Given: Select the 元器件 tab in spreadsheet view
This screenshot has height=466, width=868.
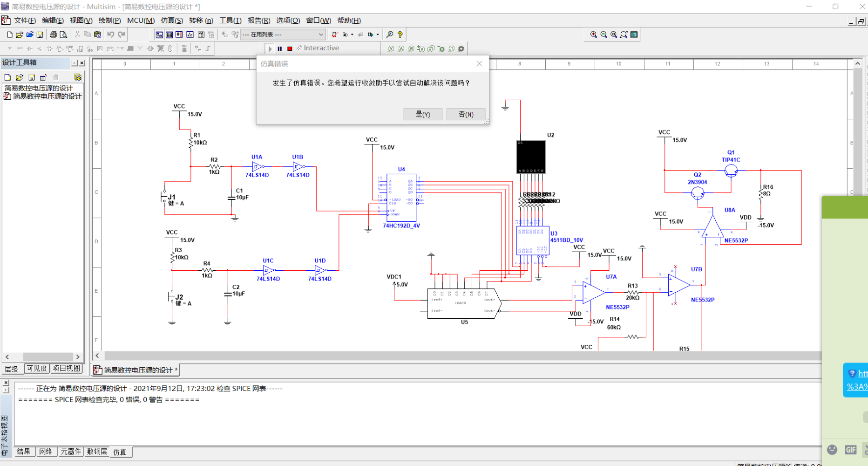Looking at the screenshot, I should click(71, 452).
